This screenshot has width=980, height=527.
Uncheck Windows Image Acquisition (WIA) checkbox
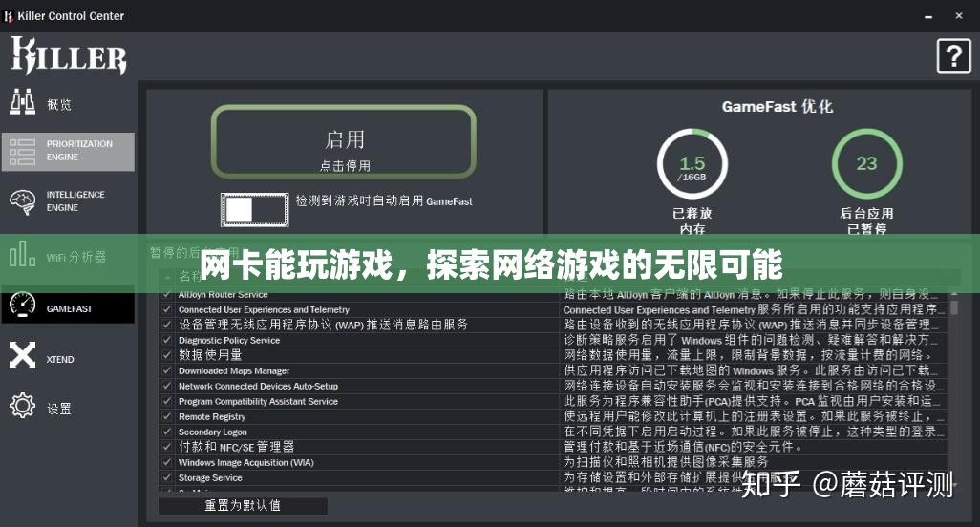tap(167, 462)
